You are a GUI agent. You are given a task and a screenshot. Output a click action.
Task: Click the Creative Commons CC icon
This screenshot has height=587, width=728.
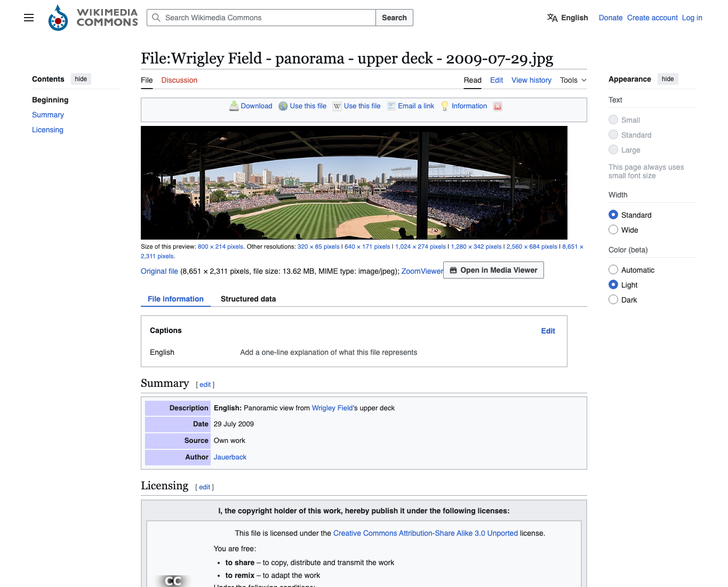(x=173, y=581)
